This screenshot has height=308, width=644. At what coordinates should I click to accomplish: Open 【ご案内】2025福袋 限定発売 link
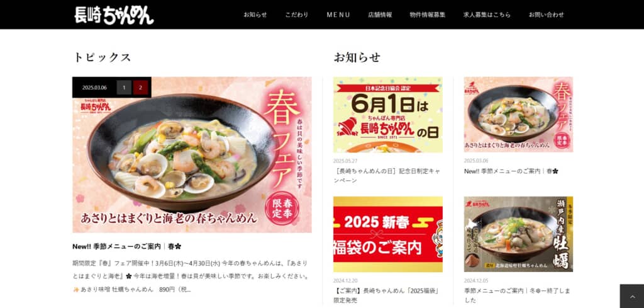[387, 295]
